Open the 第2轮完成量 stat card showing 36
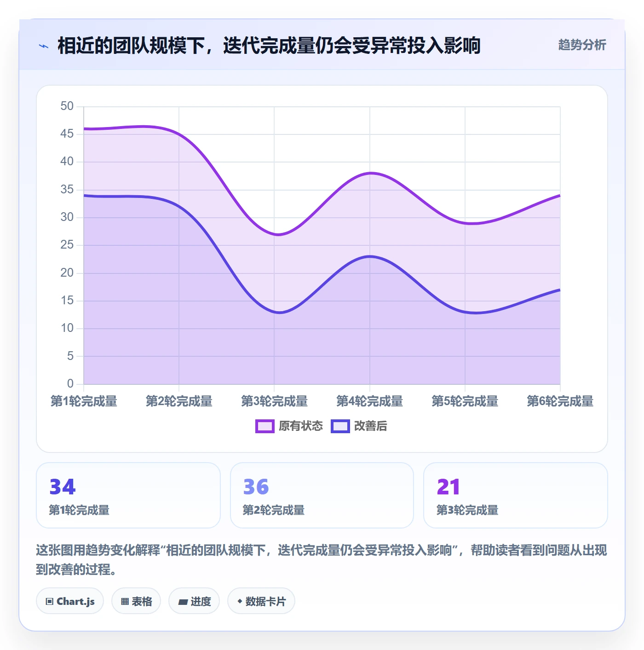Screen dimensions: 644x650 pyautogui.click(x=322, y=495)
